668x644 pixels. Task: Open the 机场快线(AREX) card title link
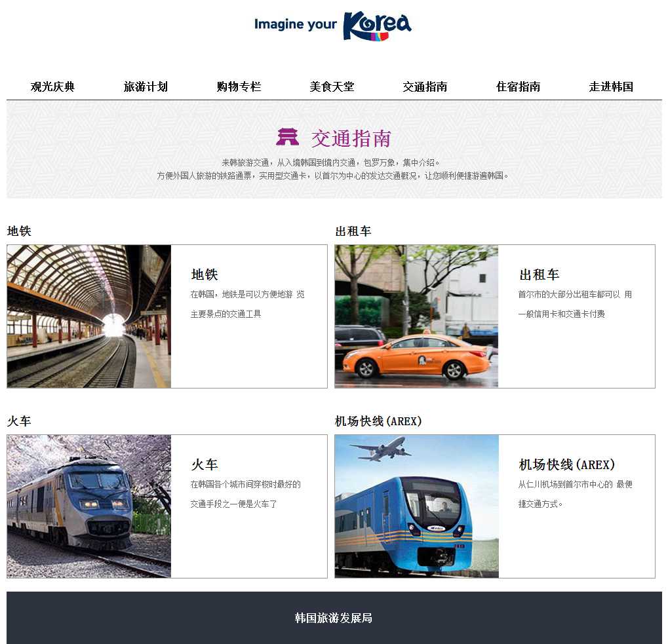point(567,464)
